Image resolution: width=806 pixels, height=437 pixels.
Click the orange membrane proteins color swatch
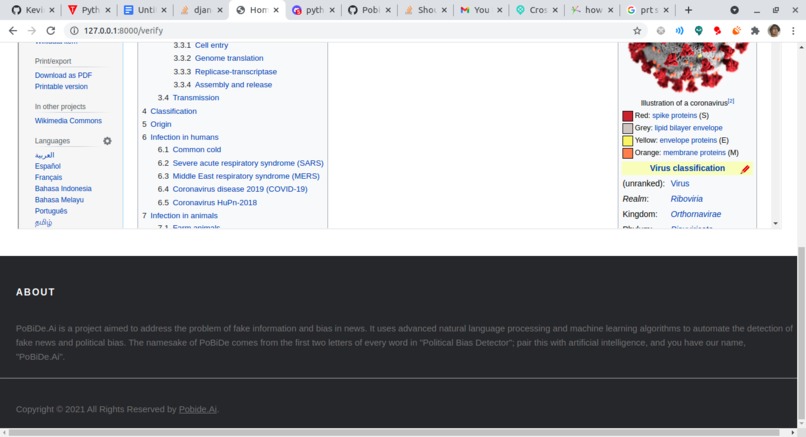[x=628, y=153]
